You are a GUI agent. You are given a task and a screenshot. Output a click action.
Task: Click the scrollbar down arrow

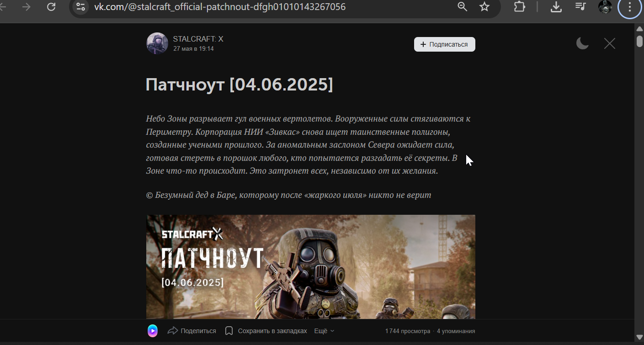[x=639, y=337]
